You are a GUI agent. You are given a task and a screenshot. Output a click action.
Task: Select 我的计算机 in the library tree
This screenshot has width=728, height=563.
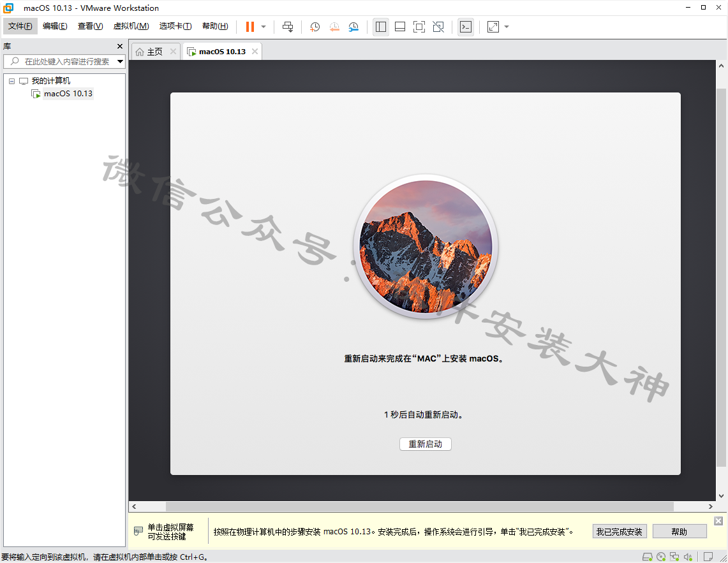50,81
